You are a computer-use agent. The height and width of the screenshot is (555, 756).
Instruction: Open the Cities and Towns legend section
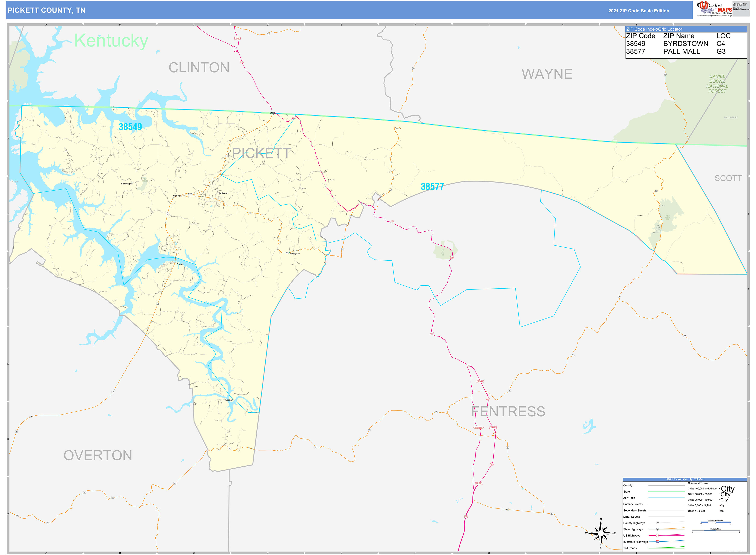pyautogui.click(x=698, y=483)
